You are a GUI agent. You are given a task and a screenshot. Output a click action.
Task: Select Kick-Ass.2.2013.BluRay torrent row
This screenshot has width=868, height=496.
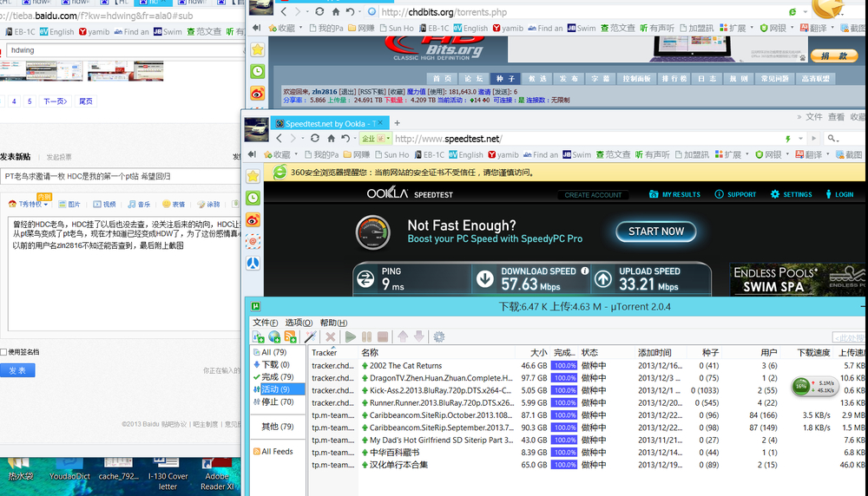pos(587,390)
